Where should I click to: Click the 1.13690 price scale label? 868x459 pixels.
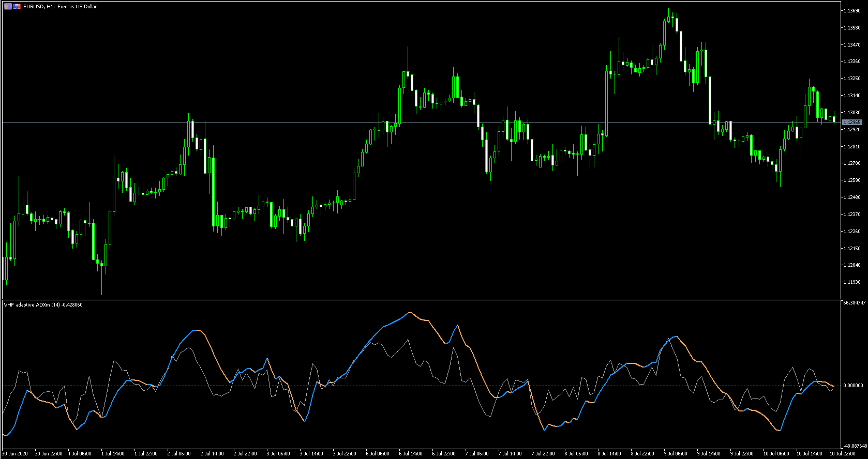[851, 11]
